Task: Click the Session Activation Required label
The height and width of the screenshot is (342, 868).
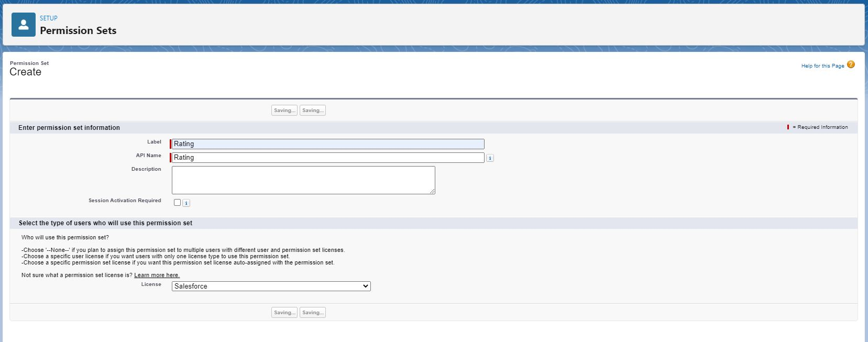Action: click(125, 201)
